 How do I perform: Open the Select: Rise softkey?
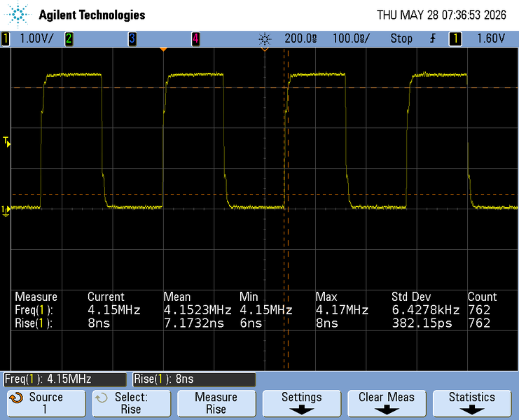132,403
